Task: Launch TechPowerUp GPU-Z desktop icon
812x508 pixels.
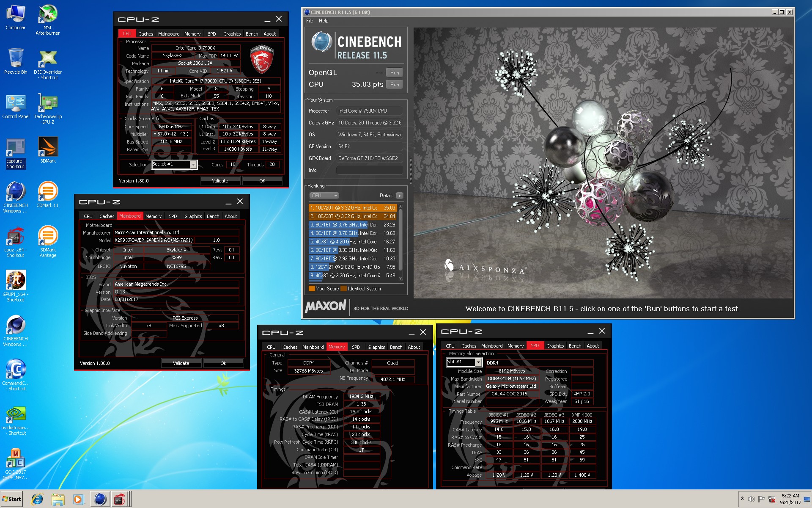Action: 48,109
